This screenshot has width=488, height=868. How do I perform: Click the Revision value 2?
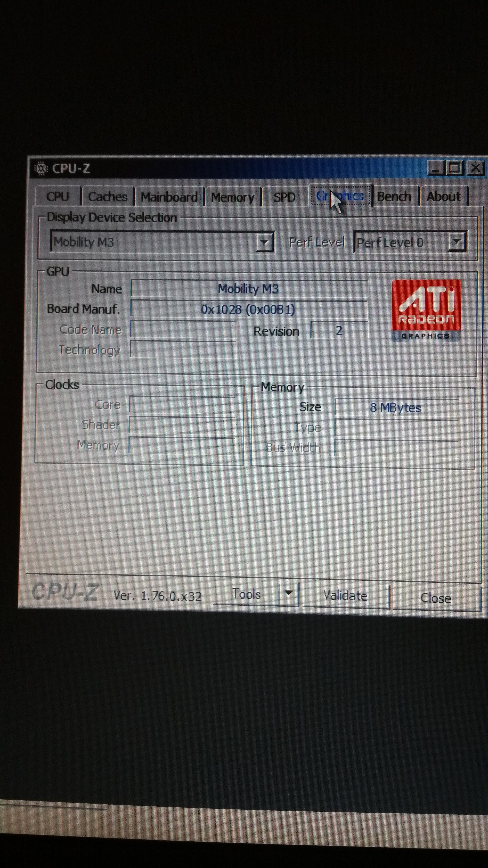[339, 331]
